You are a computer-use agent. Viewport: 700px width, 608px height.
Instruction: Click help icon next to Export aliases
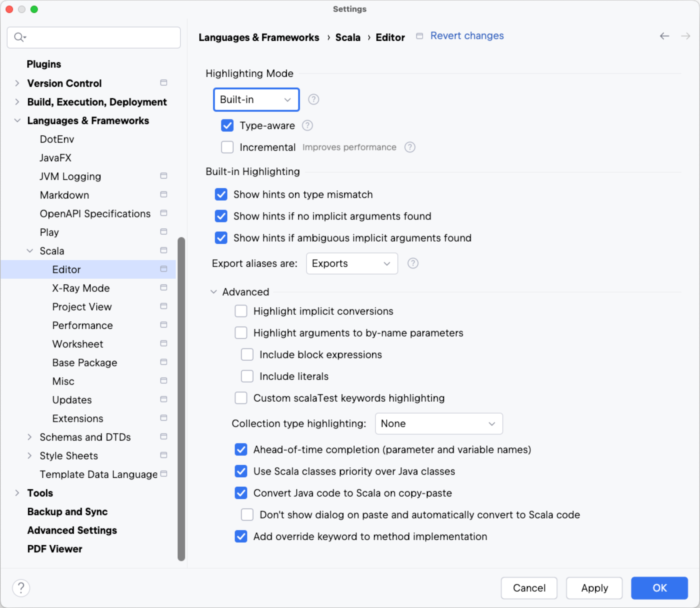(x=413, y=263)
